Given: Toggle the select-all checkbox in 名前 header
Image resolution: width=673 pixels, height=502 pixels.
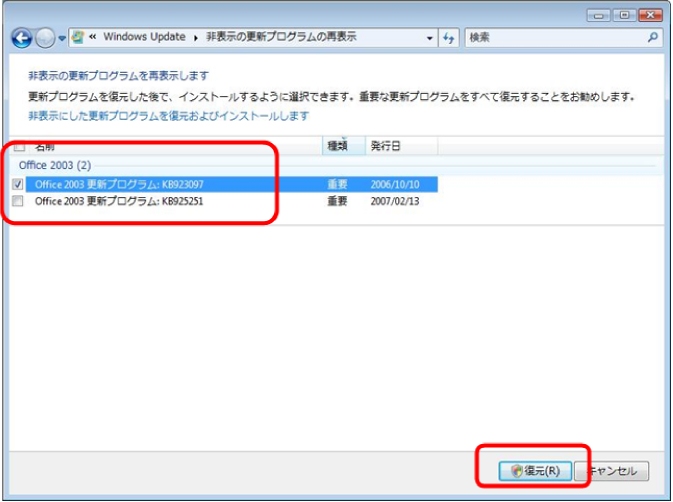Looking at the screenshot, I should click(19, 146).
